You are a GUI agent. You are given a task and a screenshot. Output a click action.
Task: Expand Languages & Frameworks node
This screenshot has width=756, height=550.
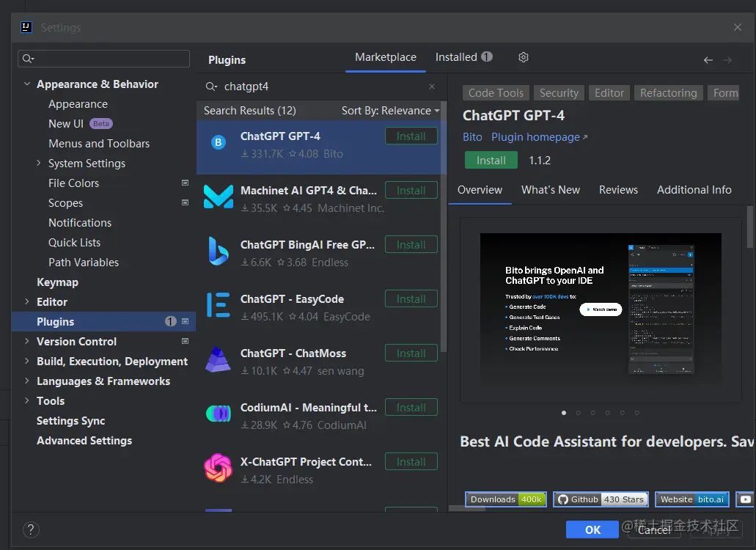pyautogui.click(x=27, y=381)
